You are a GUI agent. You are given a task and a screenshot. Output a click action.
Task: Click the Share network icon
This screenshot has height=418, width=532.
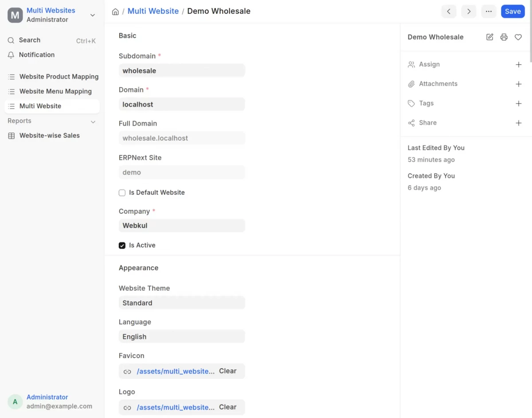click(411, 123)
